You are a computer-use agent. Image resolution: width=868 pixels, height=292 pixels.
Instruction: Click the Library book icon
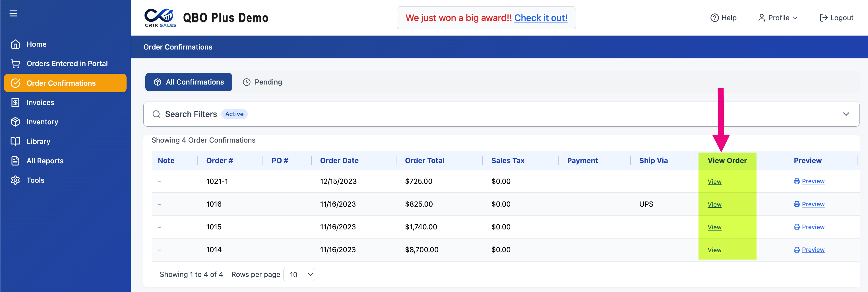15,141
